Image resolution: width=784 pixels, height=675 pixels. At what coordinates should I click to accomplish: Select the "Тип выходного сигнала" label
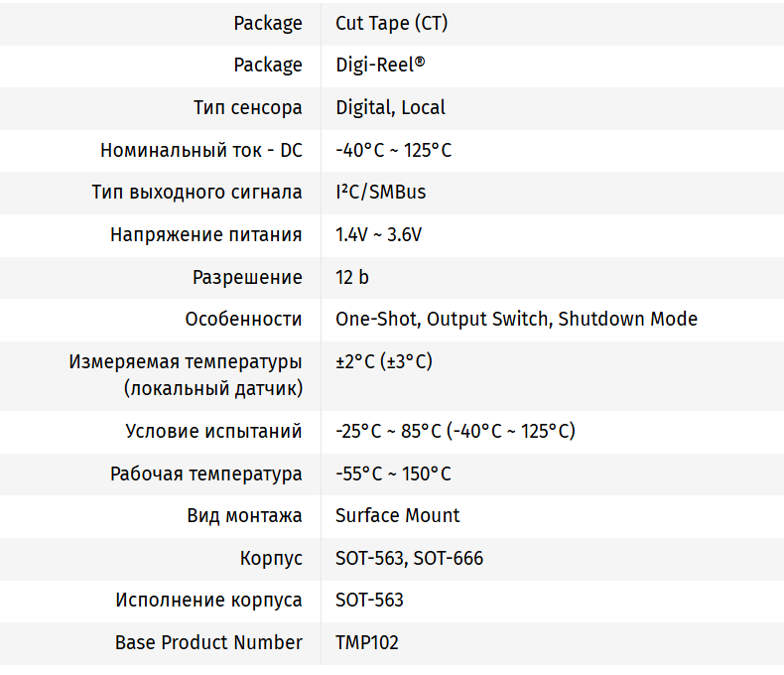point(196,192)
